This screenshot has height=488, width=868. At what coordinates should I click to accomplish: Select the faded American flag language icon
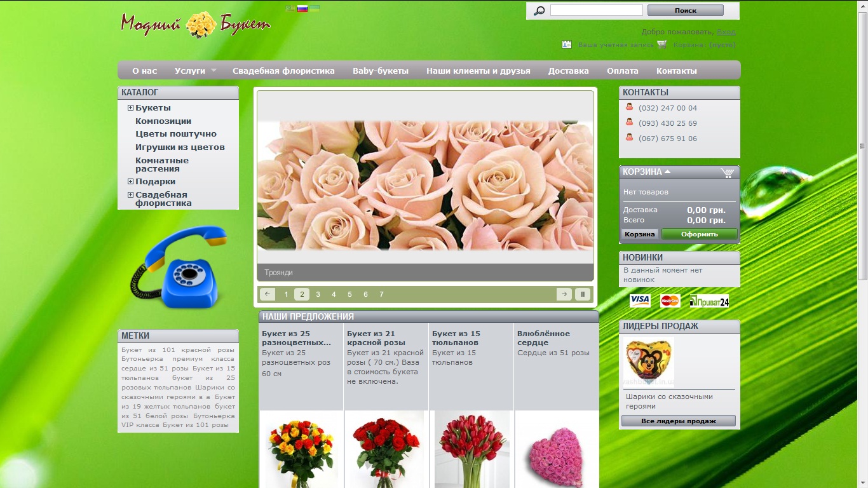tap(290, 9)
